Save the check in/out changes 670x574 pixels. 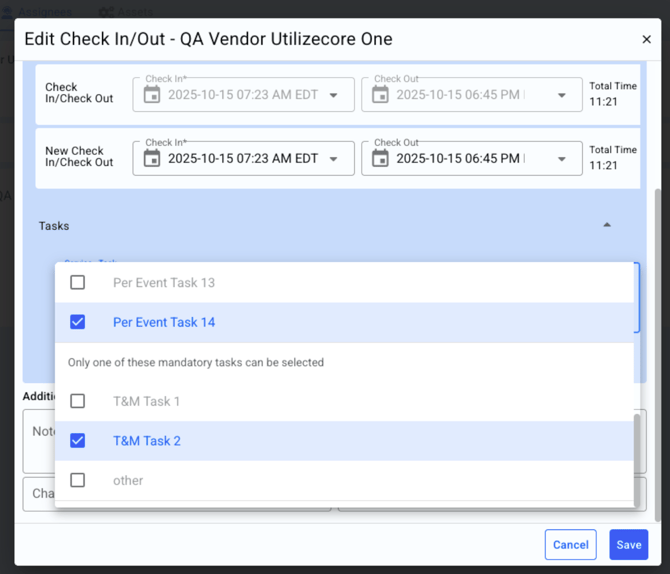pos(628,545)
